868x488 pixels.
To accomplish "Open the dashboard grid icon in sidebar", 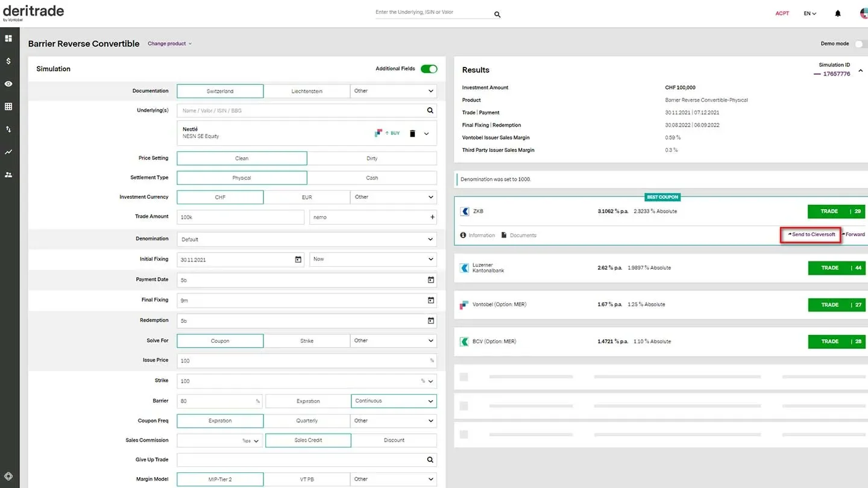I will (8, 39).
